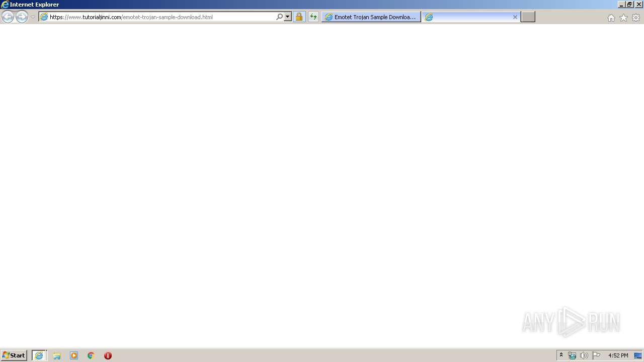Open the Tools gear menu
Screen dimensions: 644x362
tap(636, 18)
